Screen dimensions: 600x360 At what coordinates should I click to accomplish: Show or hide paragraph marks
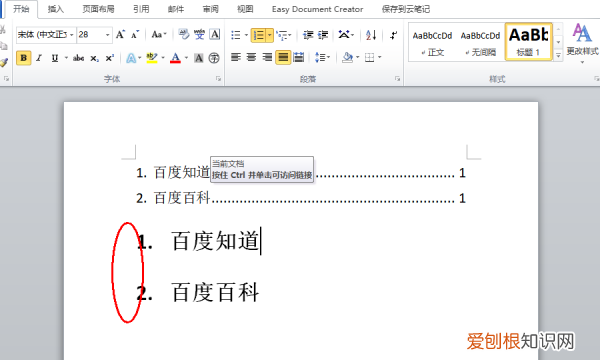393,35
